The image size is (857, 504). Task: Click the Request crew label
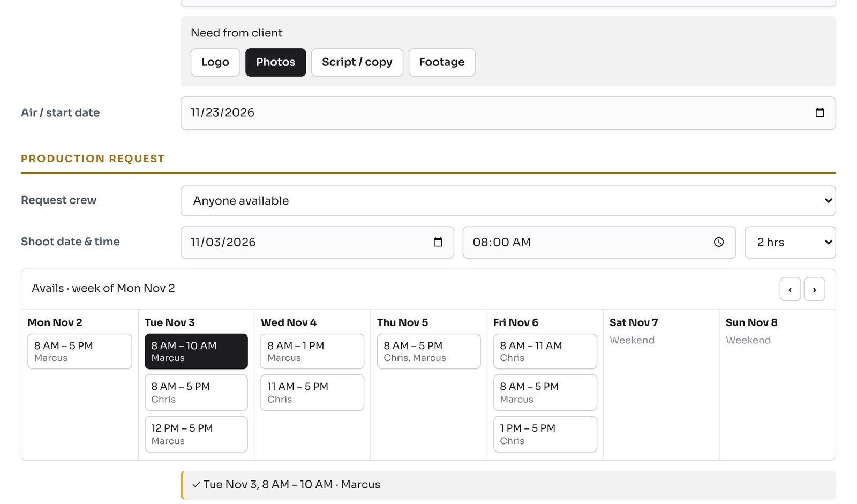59,200
